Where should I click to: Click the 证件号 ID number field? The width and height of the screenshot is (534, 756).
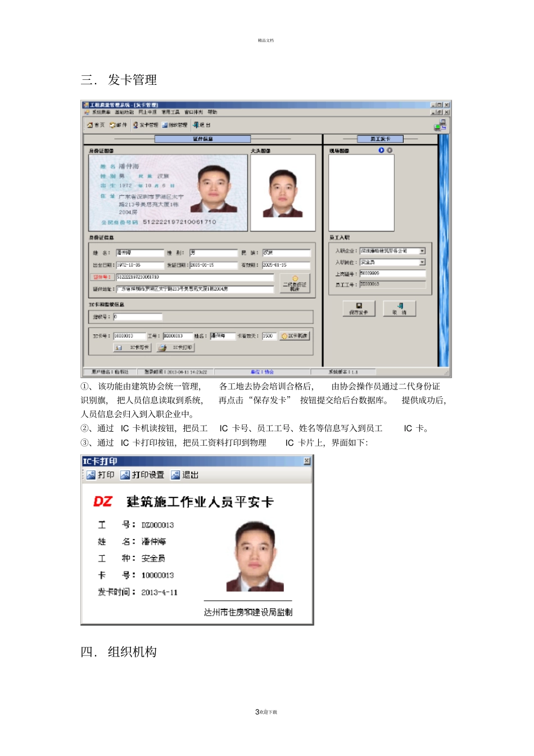194,277
